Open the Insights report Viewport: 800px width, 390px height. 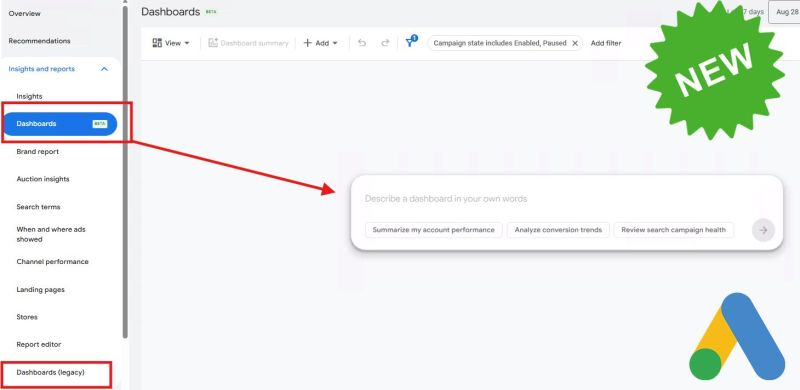pos(29,96)
